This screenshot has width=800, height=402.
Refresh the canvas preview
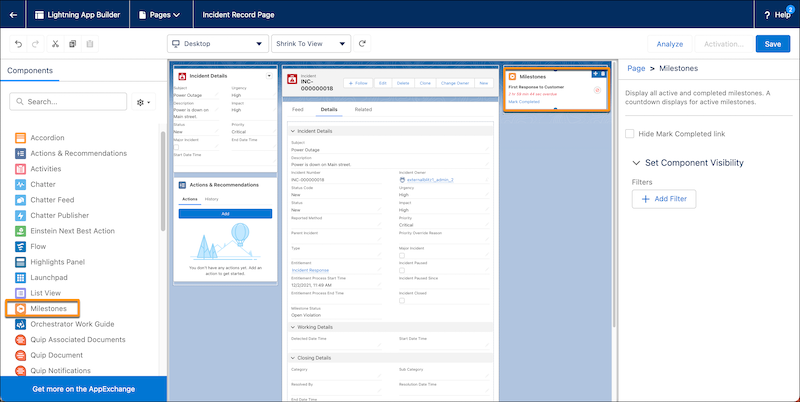click(x=362, y=44)
